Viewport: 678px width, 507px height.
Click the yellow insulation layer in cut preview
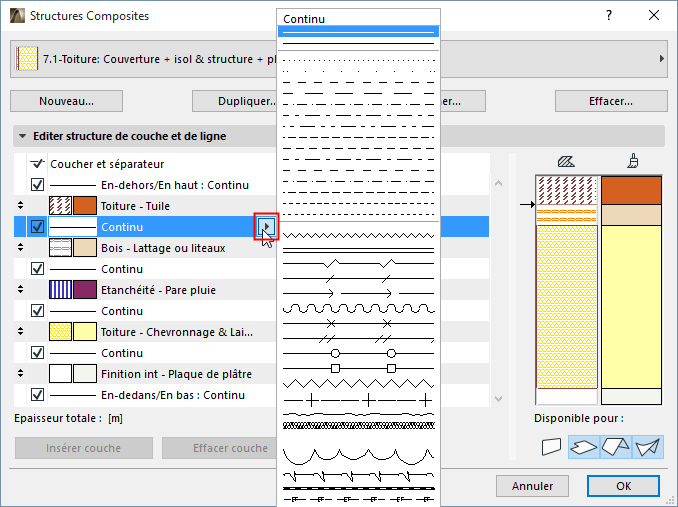pyautogui.click(x=566, y=306)
